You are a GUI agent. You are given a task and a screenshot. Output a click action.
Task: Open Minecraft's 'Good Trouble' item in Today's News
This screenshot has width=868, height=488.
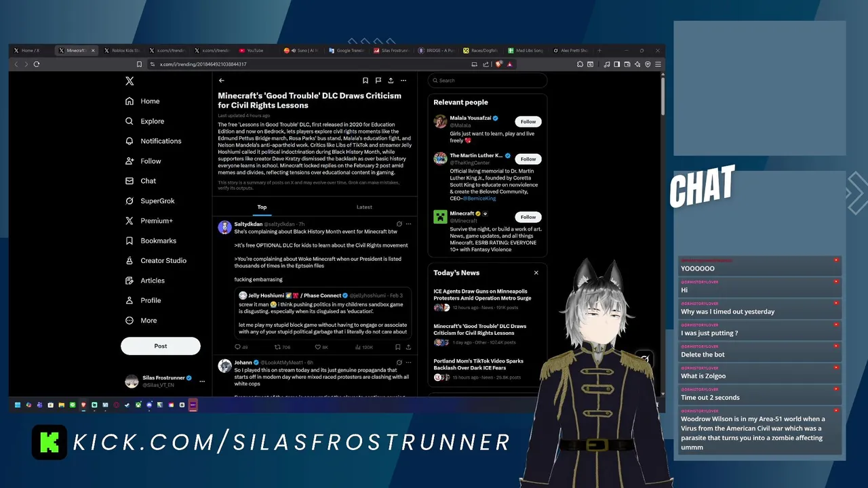click(x=482, y=334)
